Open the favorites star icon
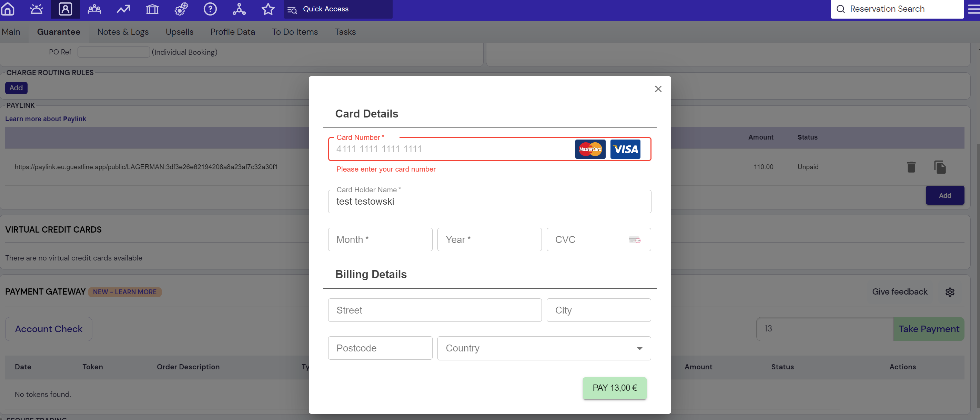 point(268,9)
